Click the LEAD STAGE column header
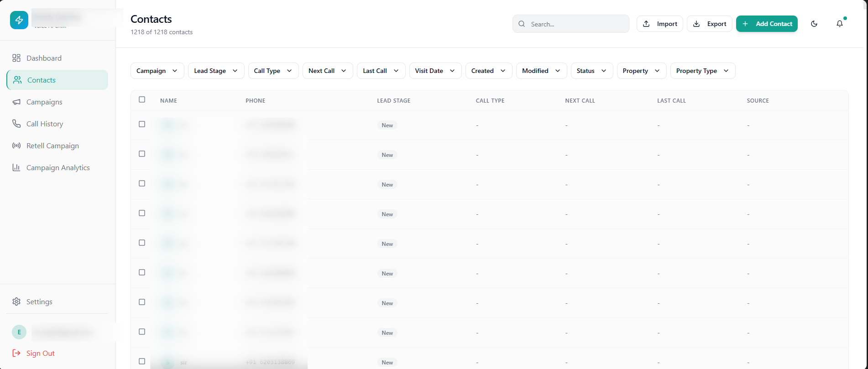This screenshot has width=868, height=369. point(394,100)
